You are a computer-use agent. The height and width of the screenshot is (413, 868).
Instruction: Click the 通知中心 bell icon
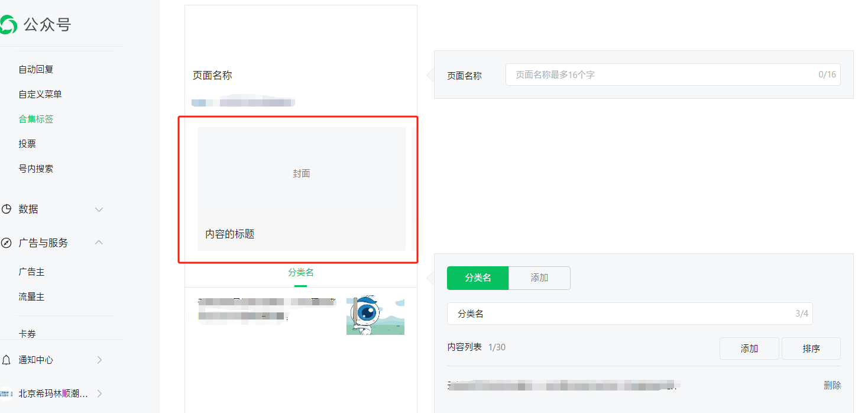[7, 360]
